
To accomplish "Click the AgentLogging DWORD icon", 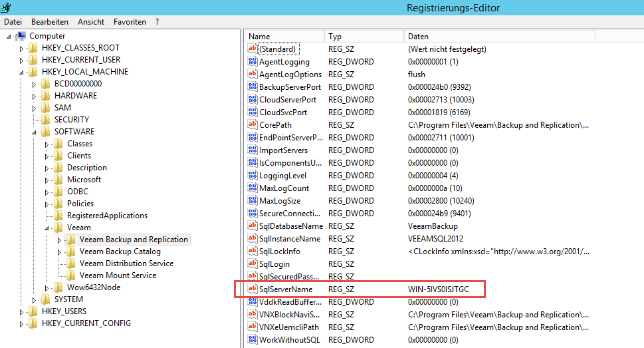I will [x=252, y=62].
